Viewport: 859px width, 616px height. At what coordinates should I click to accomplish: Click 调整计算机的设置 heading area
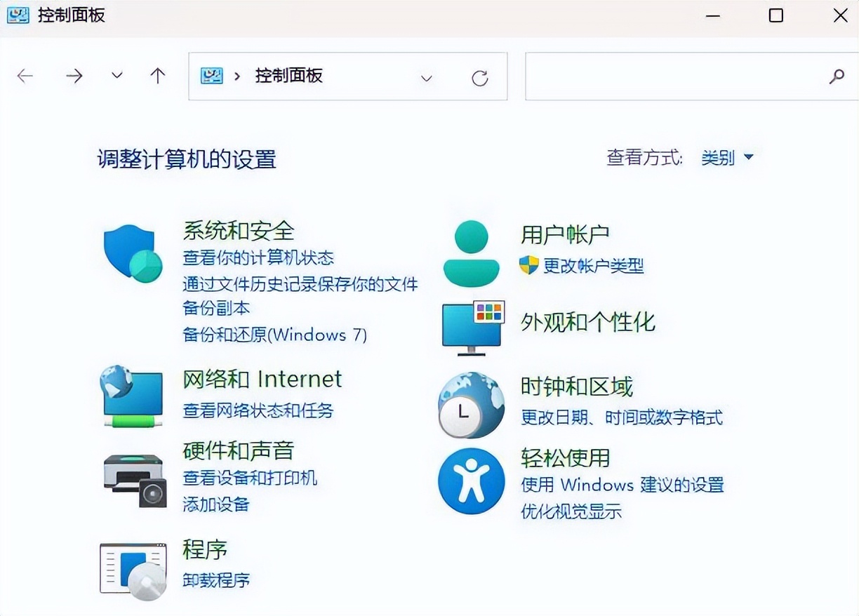[186, 160]
